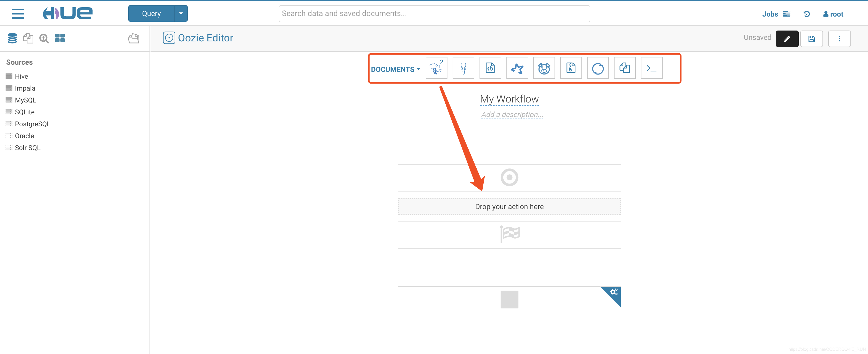
Task: Open workflow settings gear corner
Action: [613, 292]
